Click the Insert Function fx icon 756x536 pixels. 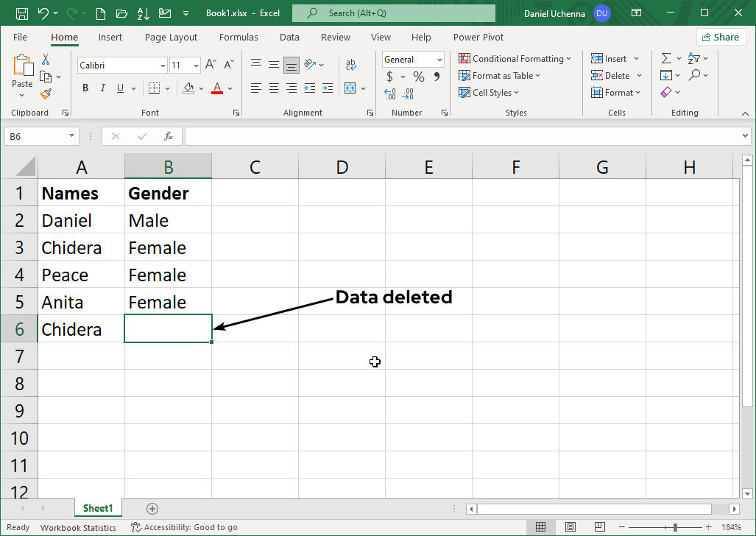click(169, 136)
